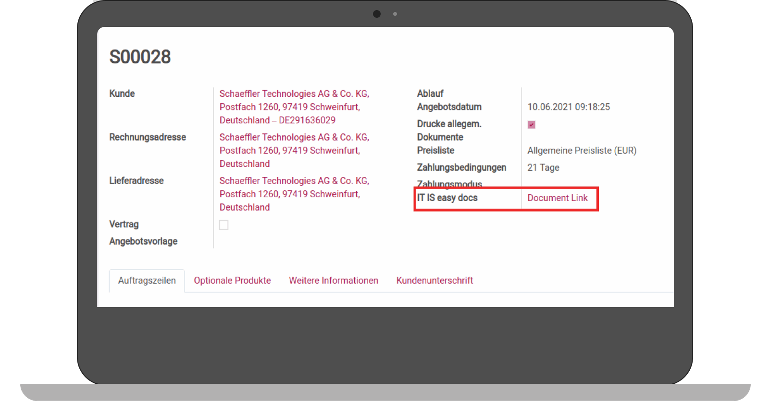
Task: Click the order title S00028
Action: 140,57
